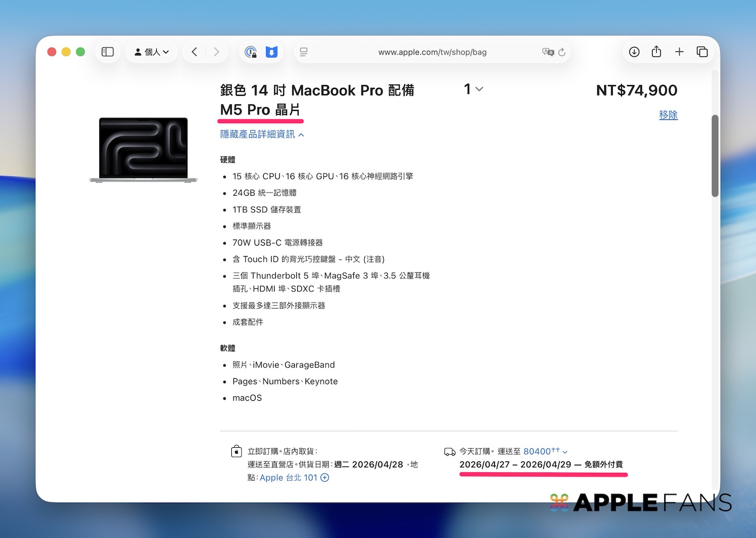Click the blue bookmark extension icon
The image size is (756, 538).
272,52
